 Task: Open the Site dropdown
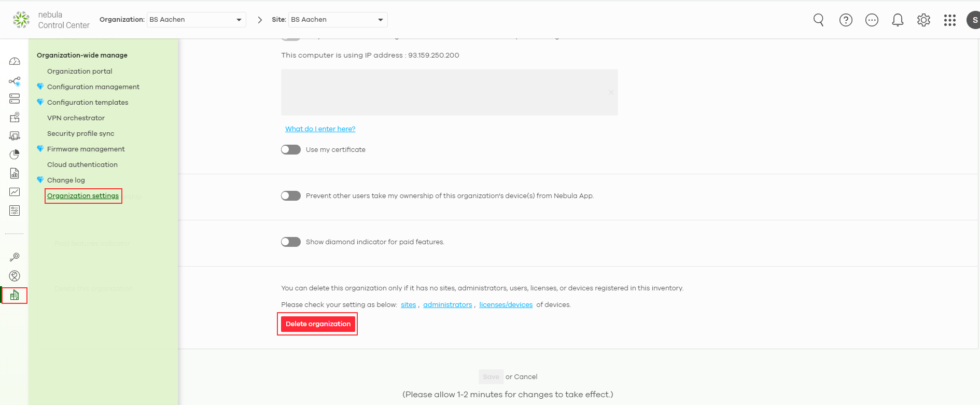(x=338, y=20)
